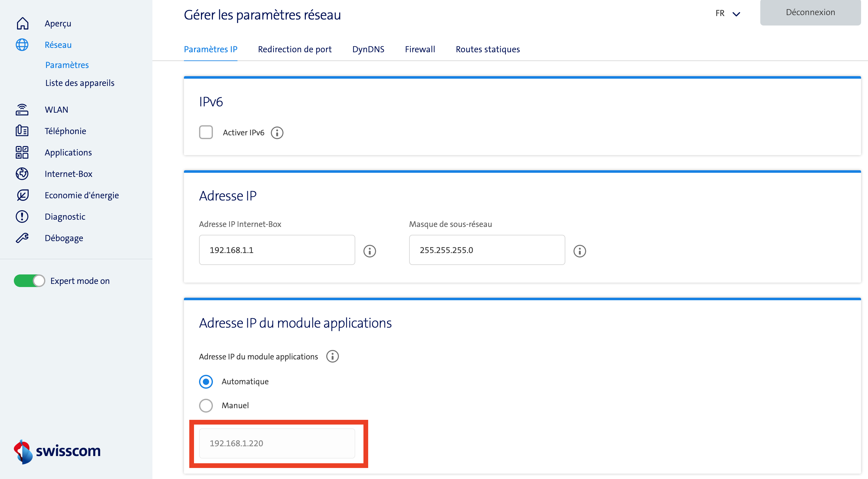The width and height of the screenshot is (868, 479).
Task: Click the Diagnostic warning icon
Action: (x=22, y=217)
